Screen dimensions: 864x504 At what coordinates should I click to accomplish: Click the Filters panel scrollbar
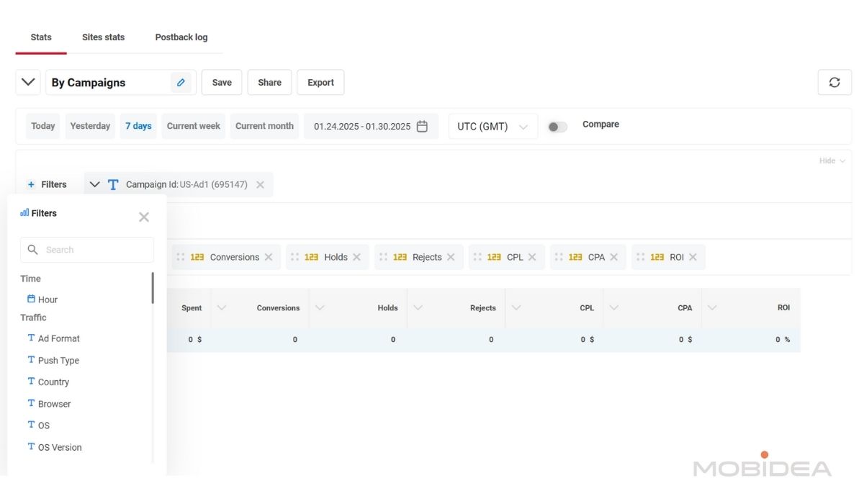(153, 288)
